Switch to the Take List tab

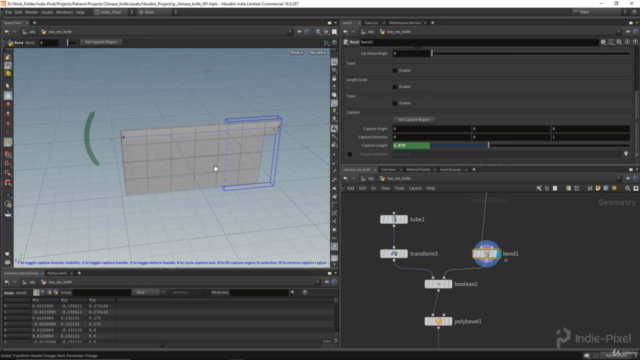(x=371, y=23)
